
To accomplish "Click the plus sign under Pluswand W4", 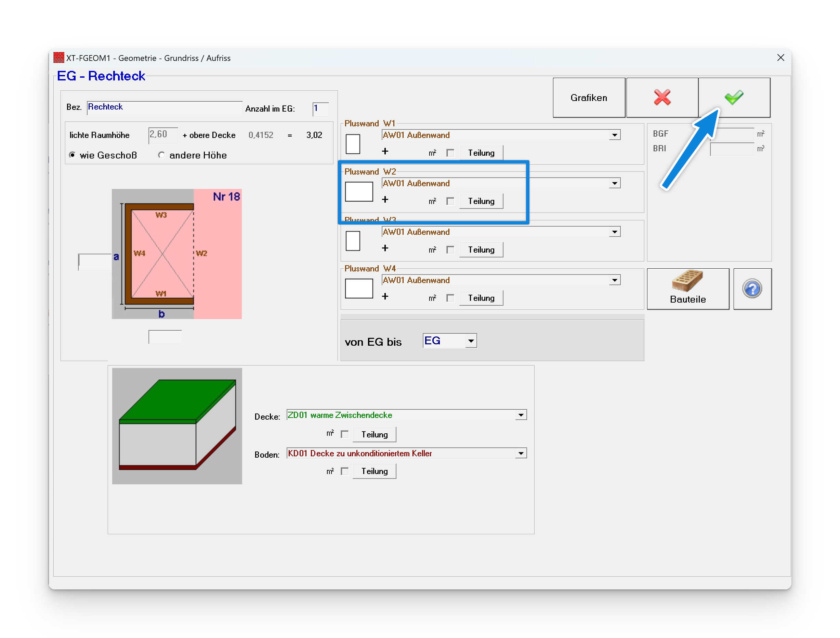I will (x=385, y=297).
